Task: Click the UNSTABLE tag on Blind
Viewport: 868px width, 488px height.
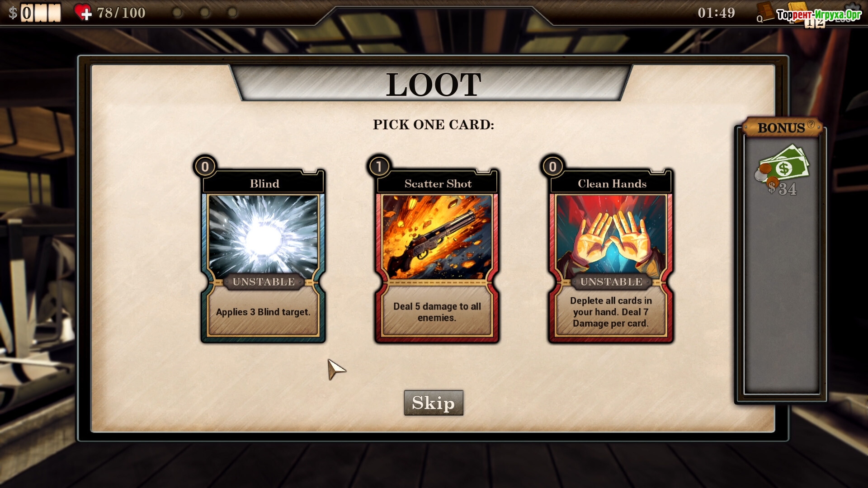Action: pos(264,282)
